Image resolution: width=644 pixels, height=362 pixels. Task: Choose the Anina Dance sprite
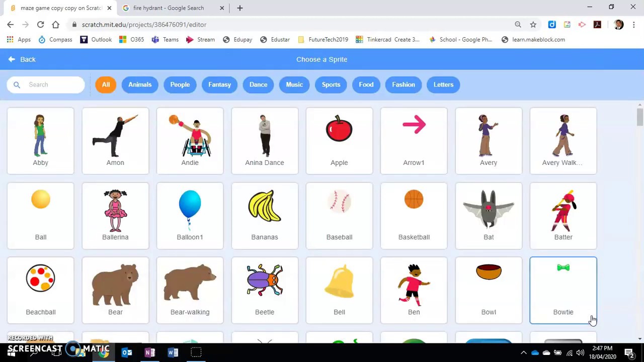pyautogui.click(x=265, y=141)
